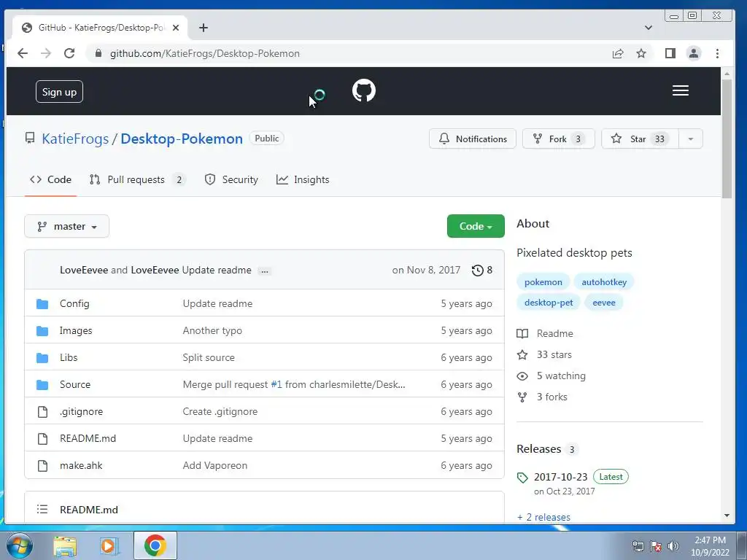
Task: Click the Chrome taskbar icon
Action: coord(155,545)
